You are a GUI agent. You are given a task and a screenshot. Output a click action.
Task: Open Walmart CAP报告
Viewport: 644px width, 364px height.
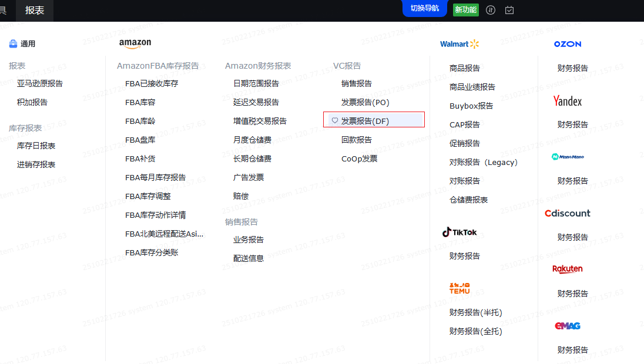[x=465, y=124]
